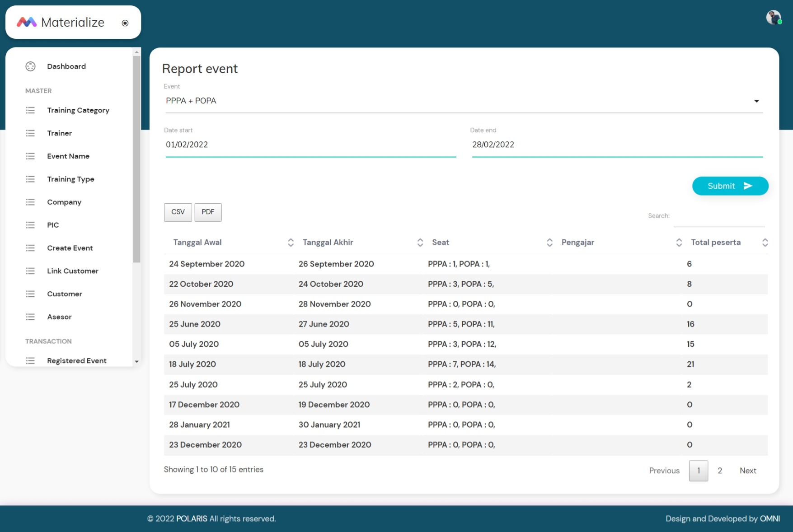
Task: Click the Dashboard palette icon
Action: [x=30, y=66]
